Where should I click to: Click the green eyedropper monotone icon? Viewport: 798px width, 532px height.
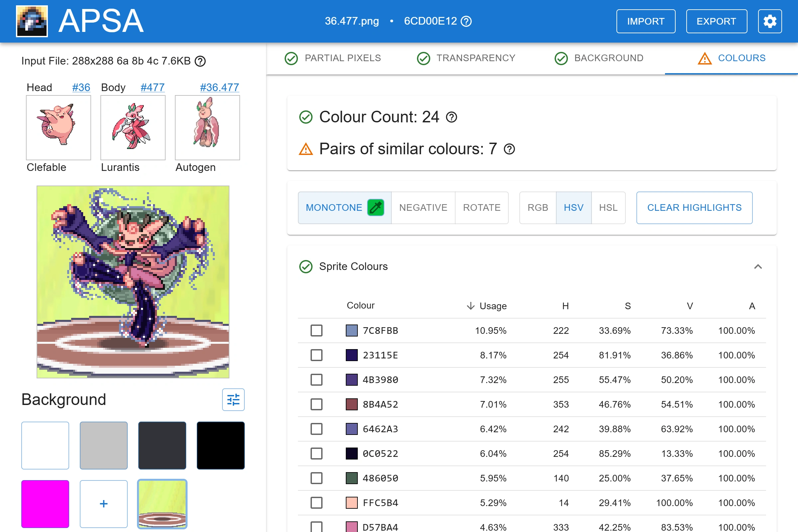(376, 207)
